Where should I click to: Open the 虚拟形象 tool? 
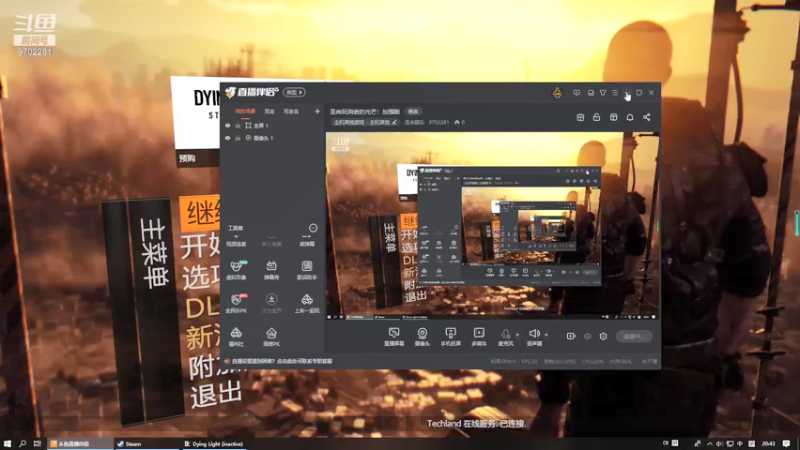(x=236, y=270)
